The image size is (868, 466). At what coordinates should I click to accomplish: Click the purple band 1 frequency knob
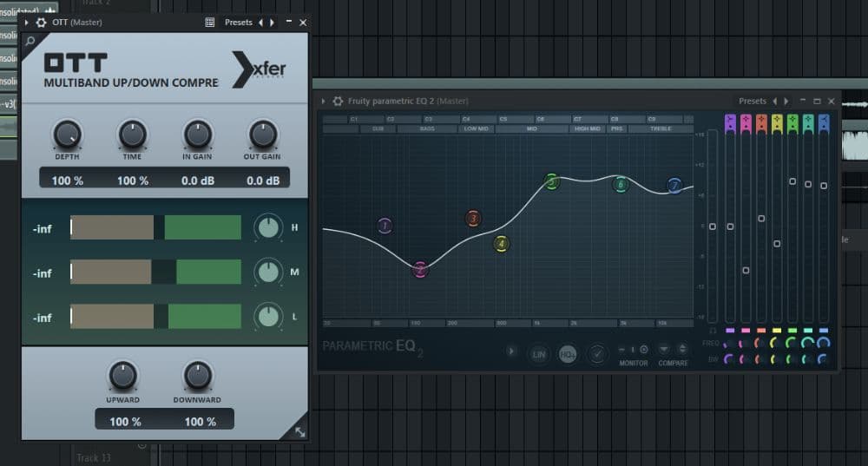[729, 344]
